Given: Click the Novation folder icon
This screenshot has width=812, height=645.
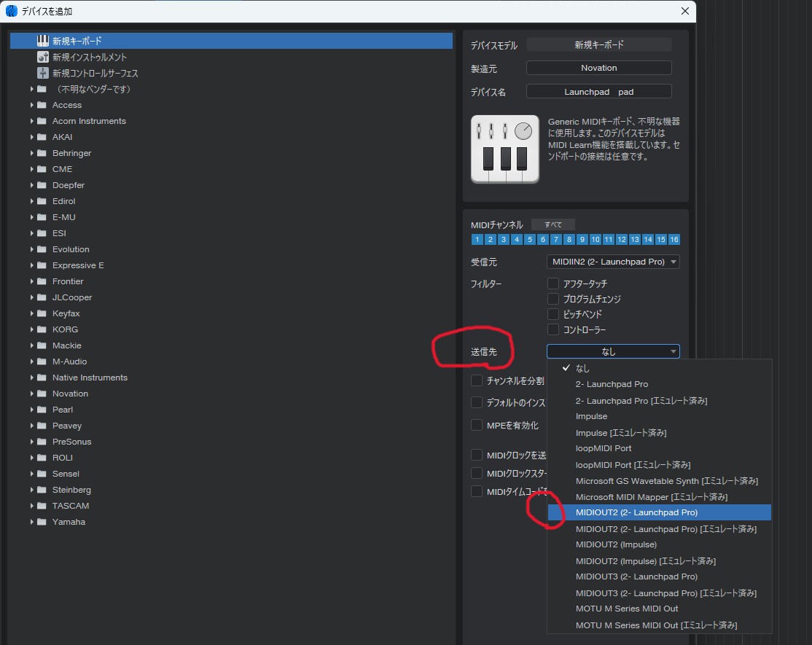Looking at the screenshot, I should 42,394.
